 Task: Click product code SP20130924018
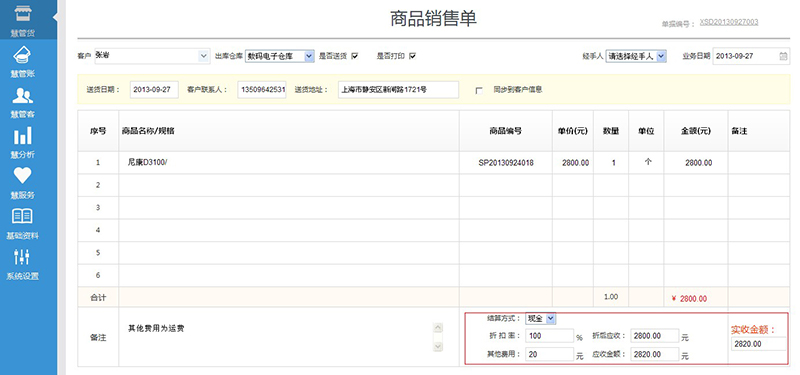click(x=506, y=163)
